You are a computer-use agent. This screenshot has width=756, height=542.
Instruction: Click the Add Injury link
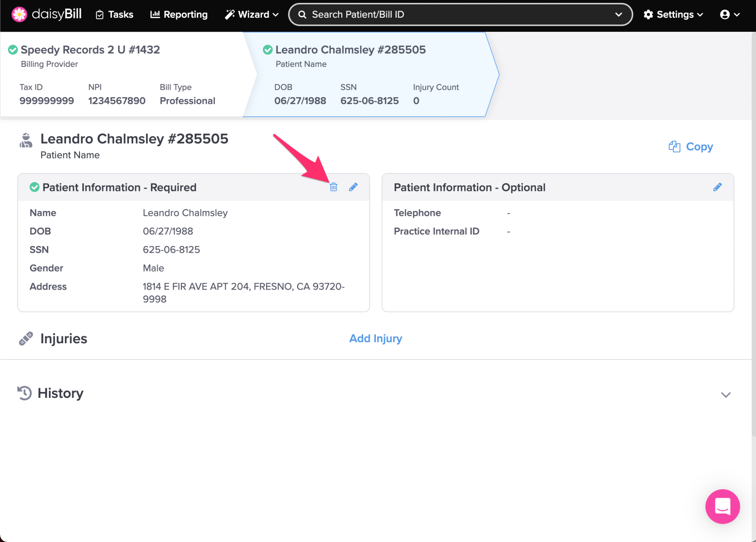[x=375, y=338]
